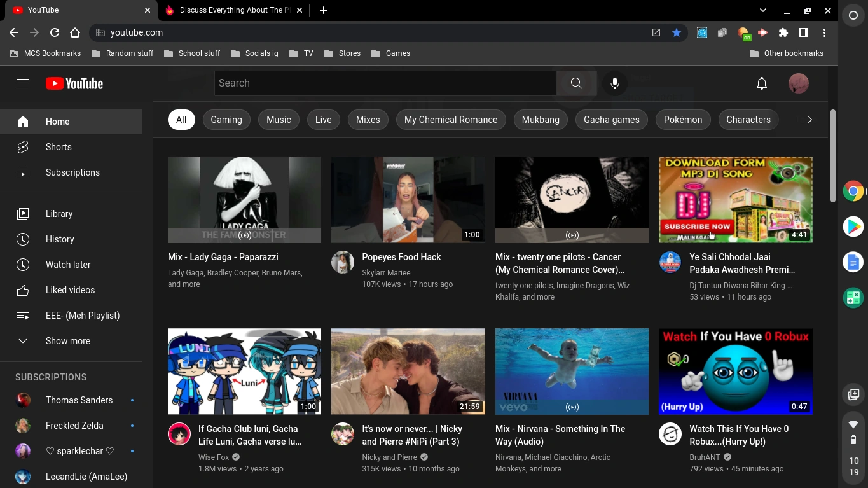Open the Popeyes Food Hack video thumbnail
This screenshot has height=488, width=868.
point(408,200)
